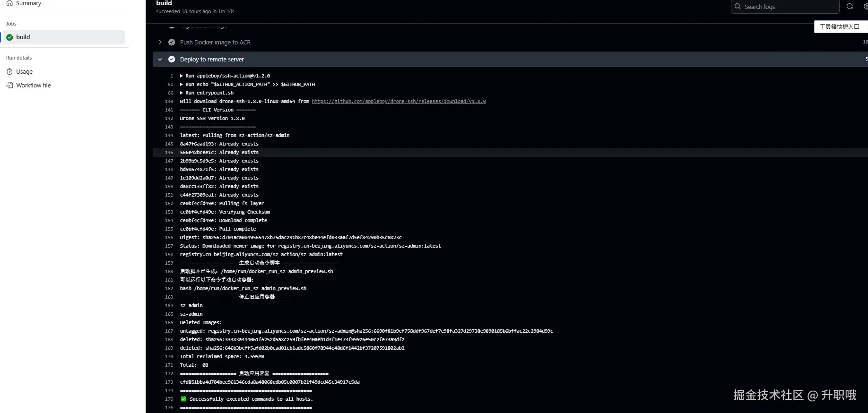Click the Push Docker image status checkmark
This screenshot has width=868, height=413.
[x=172, y=43]
